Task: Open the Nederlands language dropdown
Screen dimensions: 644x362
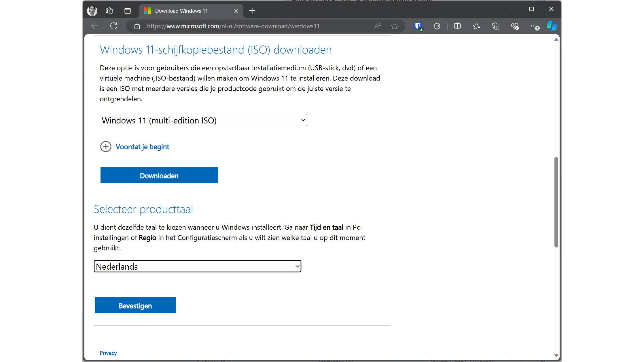Action: [x=197, y=266]
